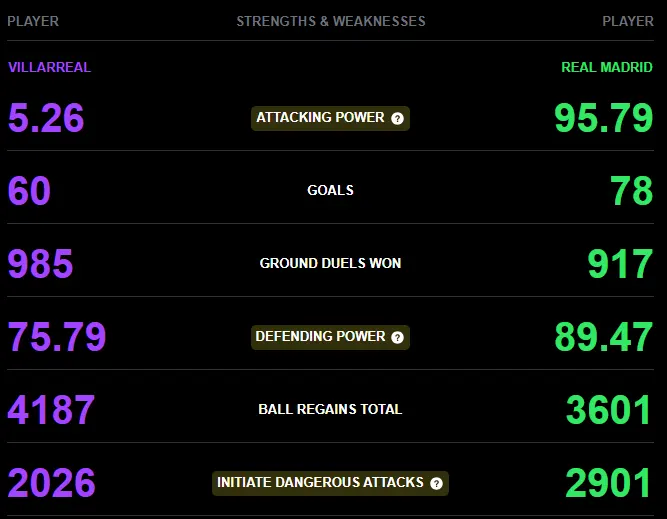Viewport: 667px width, 519px height.
Task: Click the left Player column header
Action: [x=33, y=21]
